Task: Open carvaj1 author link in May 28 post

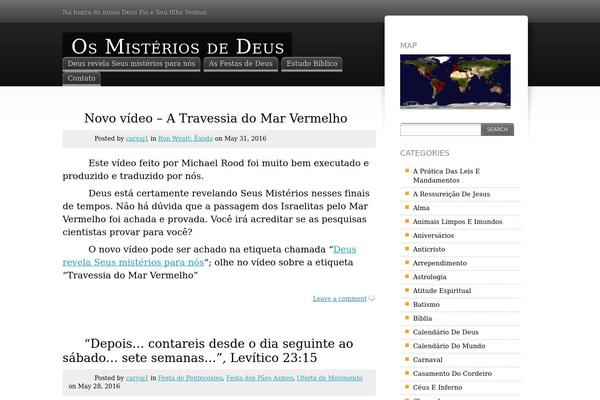Action: tap(137, 378)
